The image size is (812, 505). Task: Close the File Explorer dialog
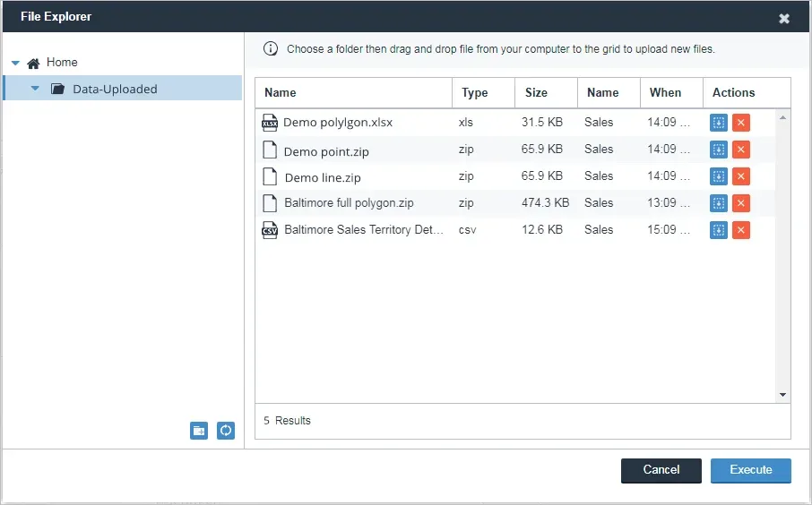point(784,19)
